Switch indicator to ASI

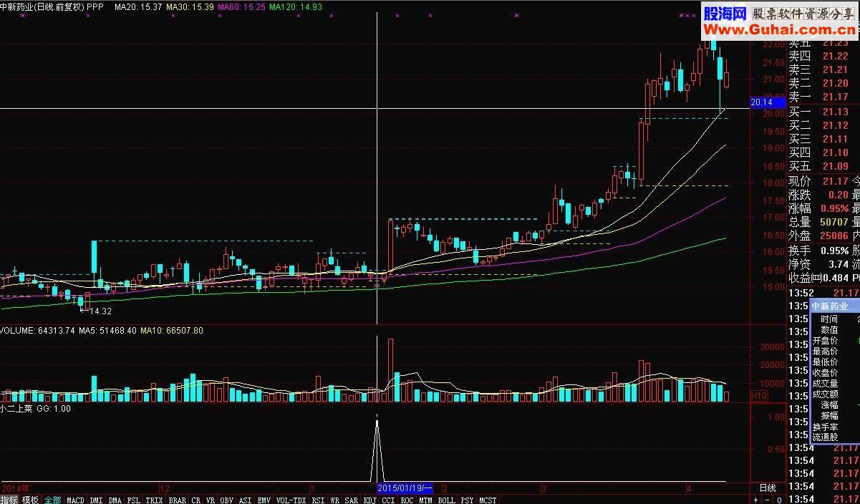point(246,500)
